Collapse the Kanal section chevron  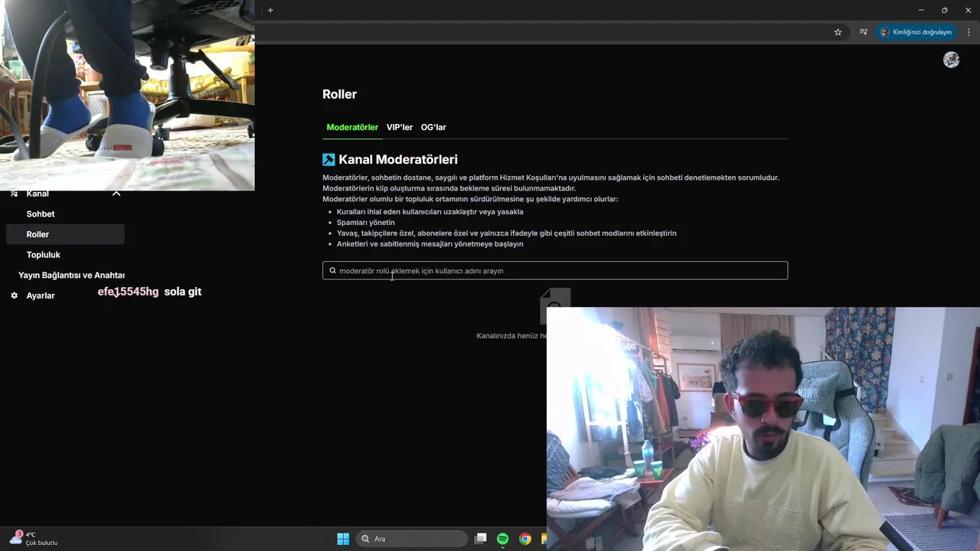click(116, 194)
